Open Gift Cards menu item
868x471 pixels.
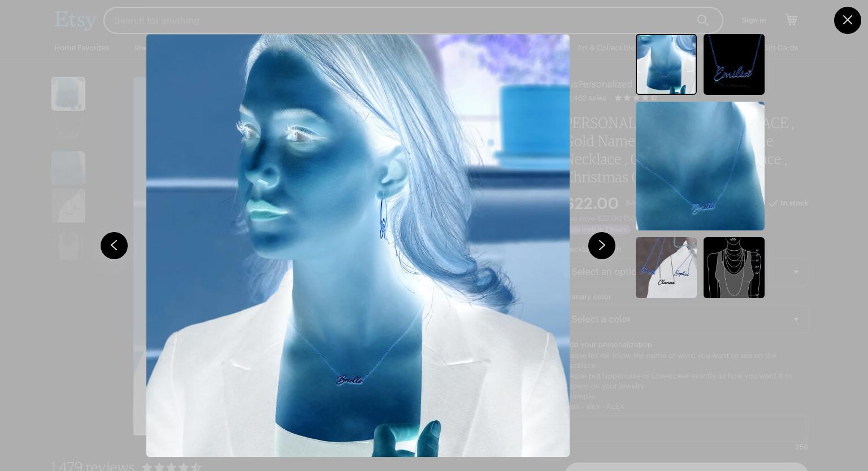click(781, 48)
